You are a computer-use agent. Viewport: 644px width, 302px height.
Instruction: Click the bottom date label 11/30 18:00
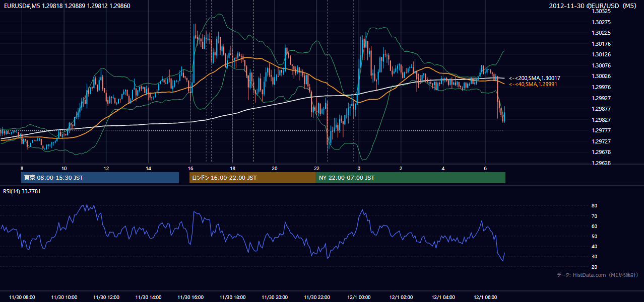pyautogui.click(x=232, y=297)
